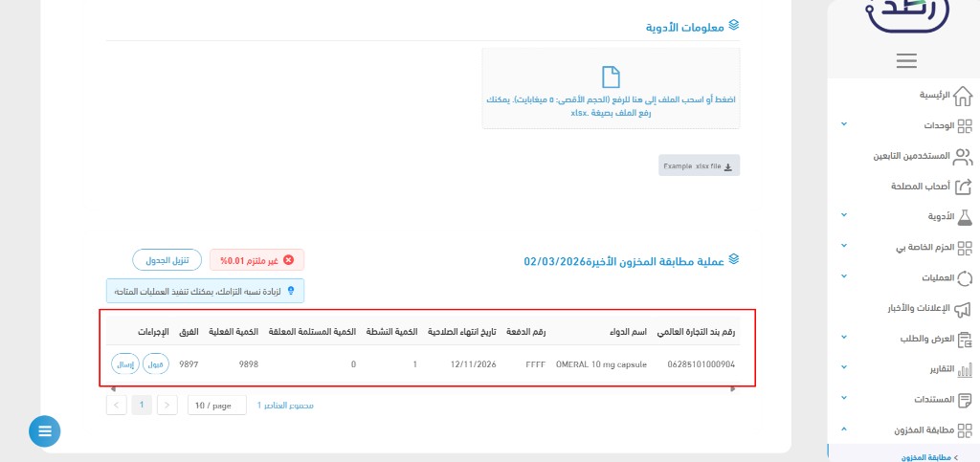Screen dimensions: 980x462
Task: Expand the العمليات menu chevron
Action: click(844, 275)
